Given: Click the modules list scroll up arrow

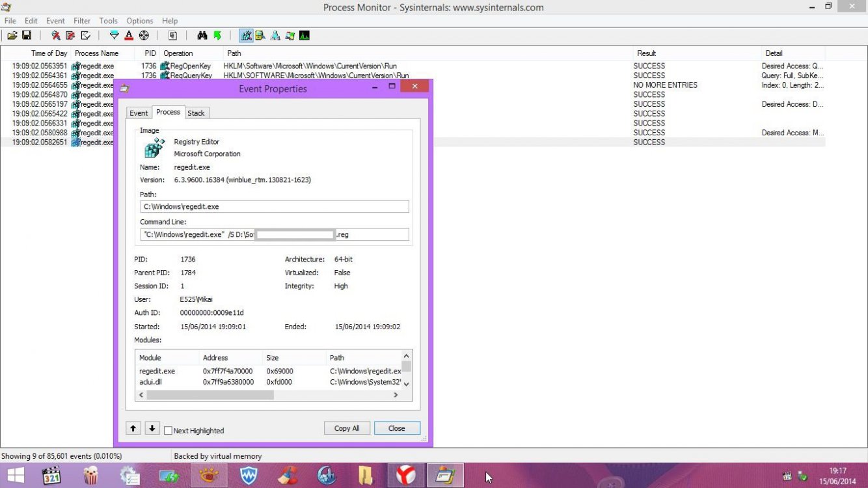Looking at the screenshot, I should tap(407, 356).
